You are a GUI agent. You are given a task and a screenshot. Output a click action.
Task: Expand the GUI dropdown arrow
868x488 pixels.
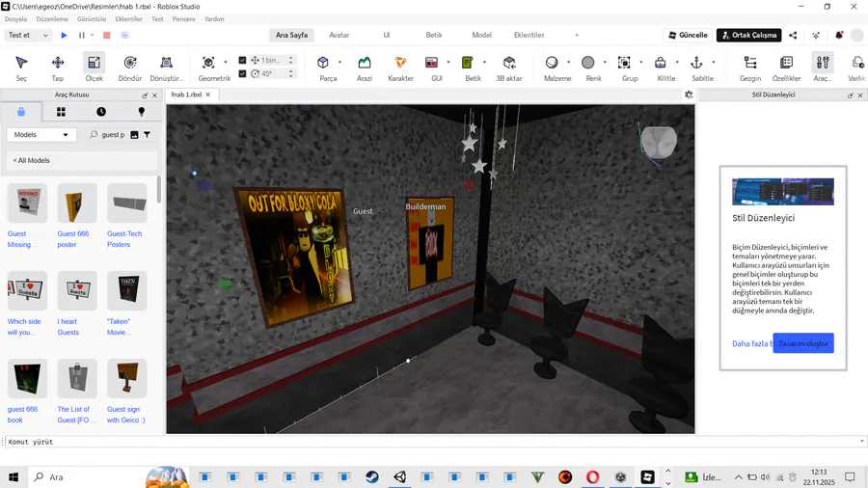click(448, 62)
